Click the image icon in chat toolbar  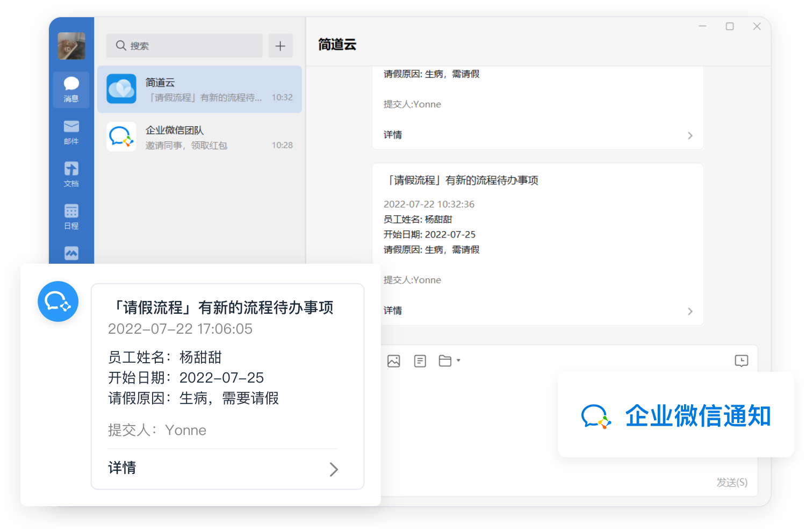(393, 361)
